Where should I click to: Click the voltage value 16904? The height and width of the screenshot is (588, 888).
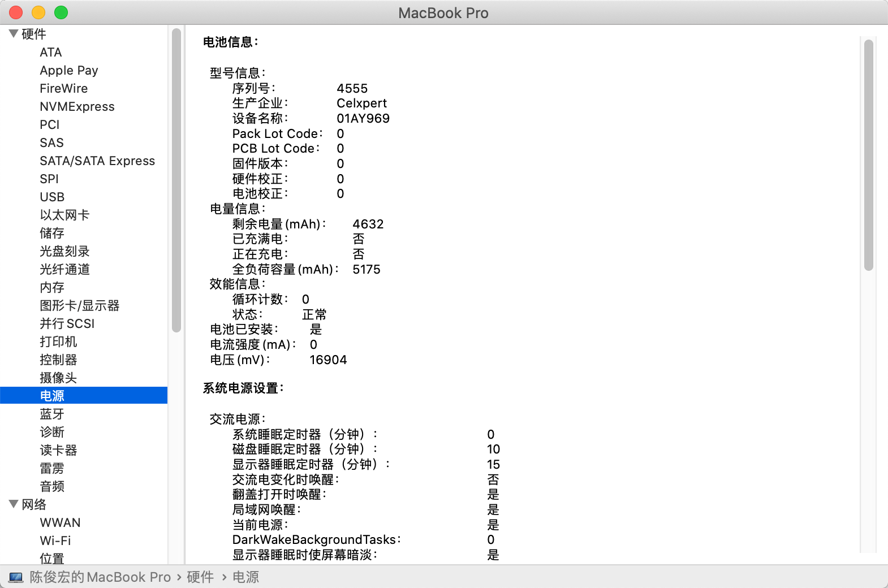pyautogui.click(x=328, y=360)
